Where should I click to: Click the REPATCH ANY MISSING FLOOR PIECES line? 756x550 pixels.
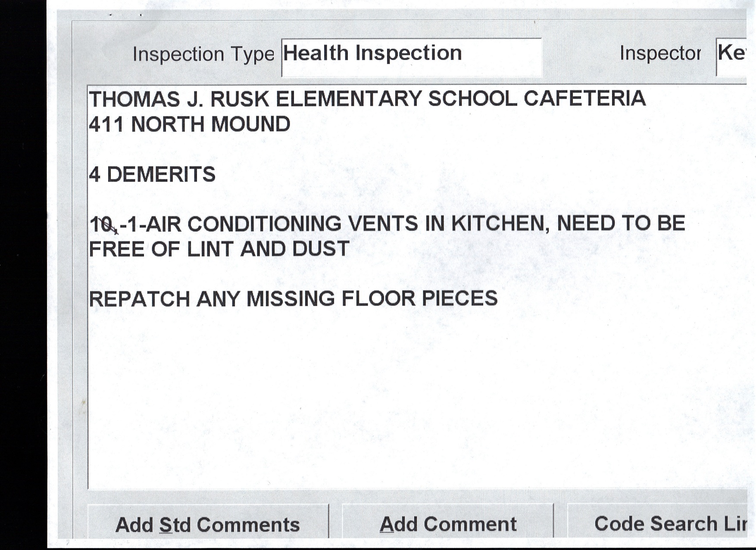pyautogui.click(x=293, y=299)
